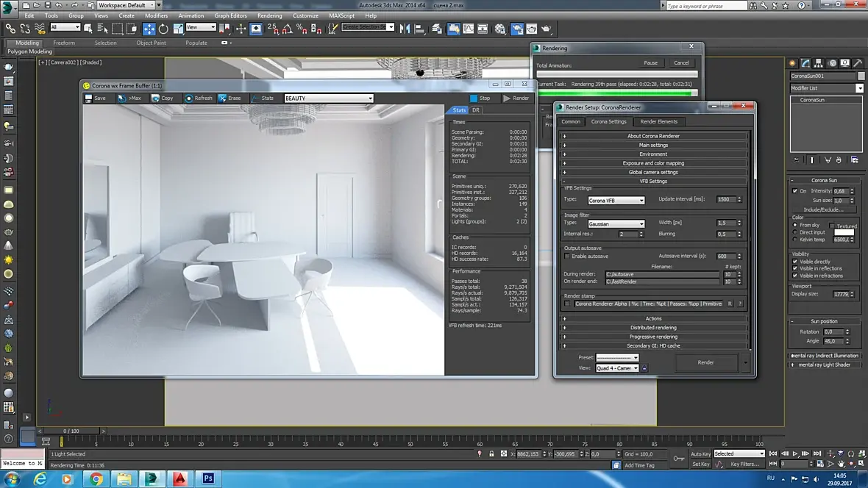Click Save icon in Corona Frame Buffer
868x488 pixels.
(89, 98)
